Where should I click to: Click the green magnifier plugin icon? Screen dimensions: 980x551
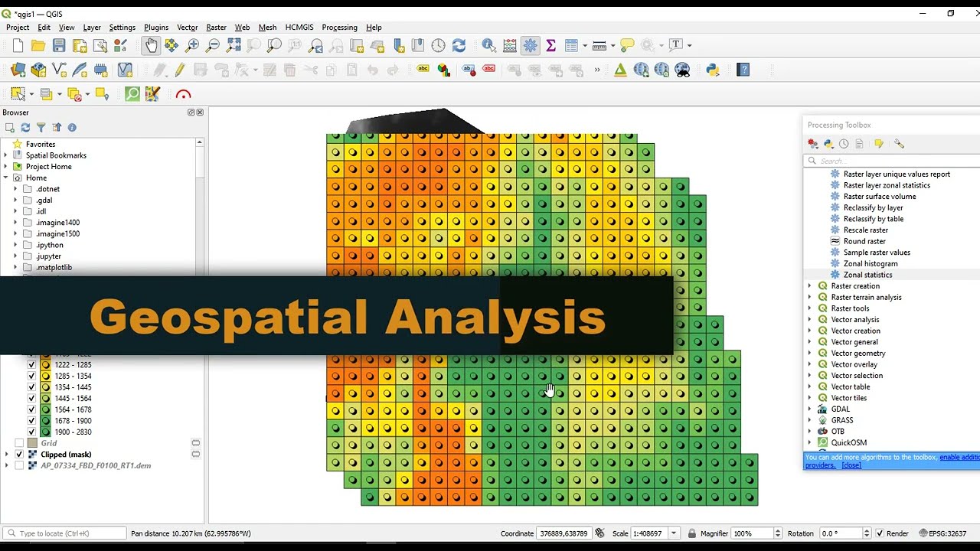point(132,94)
